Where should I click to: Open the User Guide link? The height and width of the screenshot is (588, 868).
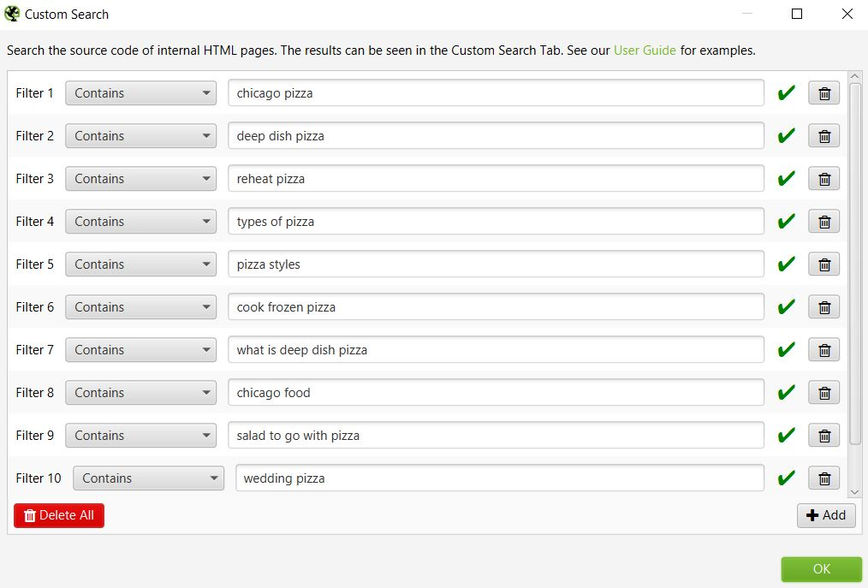click(x=645, y=50)
